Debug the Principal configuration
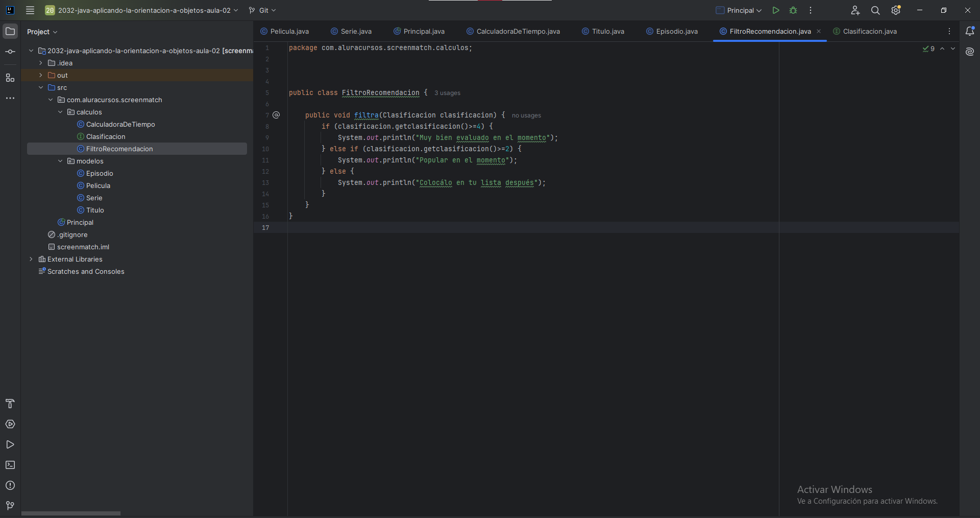This screenshot has width=980, height=518. [793, 10]
